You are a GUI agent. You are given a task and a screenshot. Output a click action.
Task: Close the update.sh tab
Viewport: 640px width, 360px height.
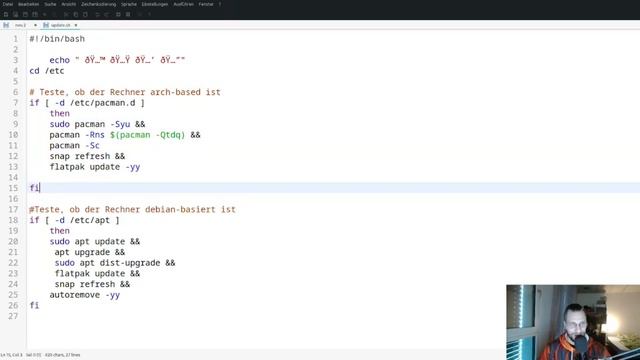pyautogui.click(x=76, y=25)
